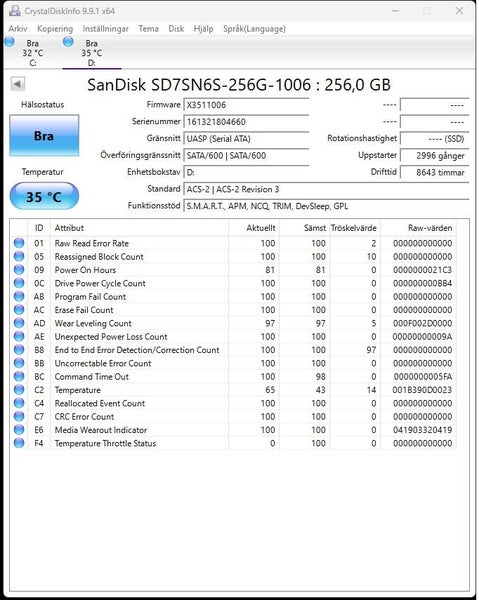The image size is (479, 600).
Task: Click status orb of Raw Read Error Rate
Action: coord(19,243)
